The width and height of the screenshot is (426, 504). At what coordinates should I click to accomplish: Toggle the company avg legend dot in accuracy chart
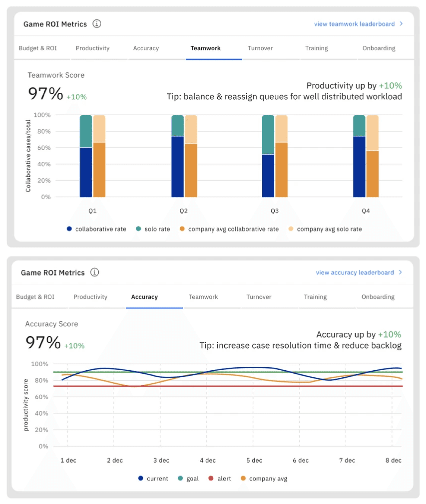[x=243, y=478]
